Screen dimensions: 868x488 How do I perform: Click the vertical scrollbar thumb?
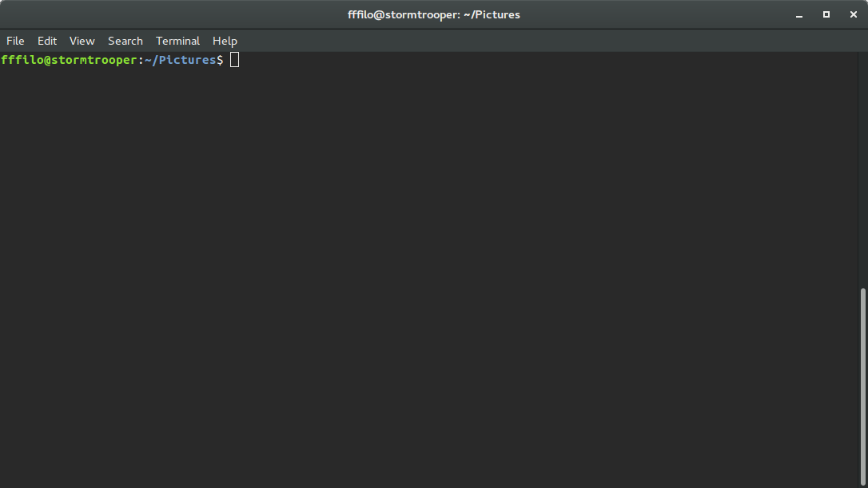pyautogui.click(x=862, y=387)
